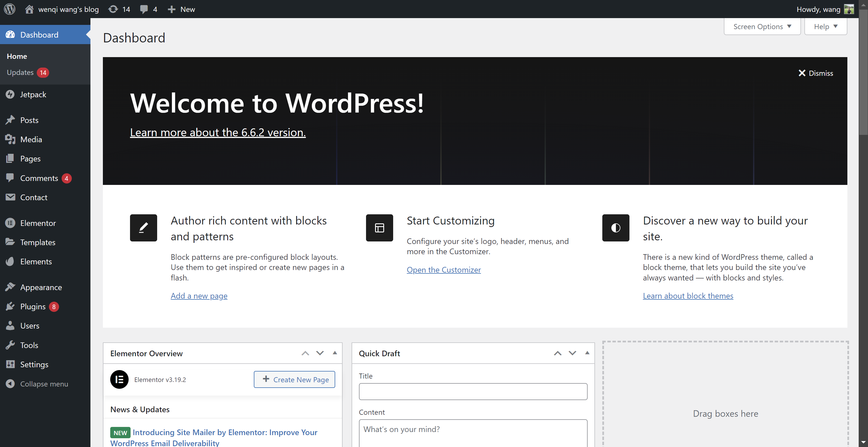
Task: Click the Contact envelope icon
Action: pos(10,197)
